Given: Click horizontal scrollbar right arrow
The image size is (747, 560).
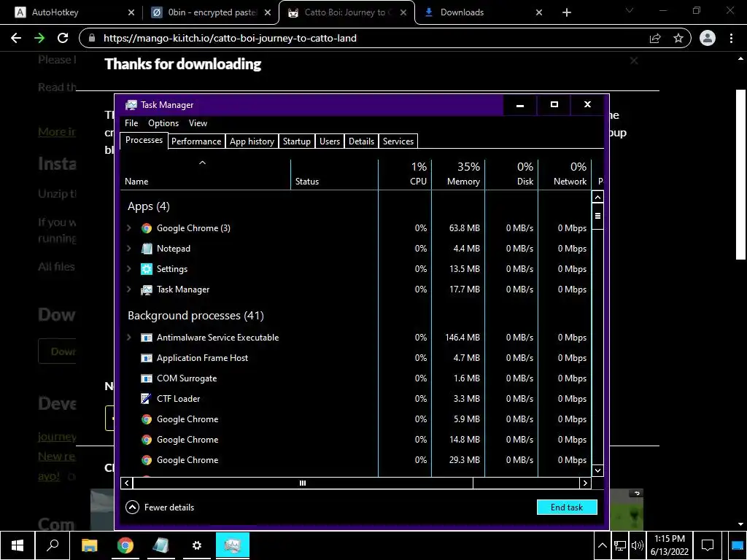Looking at the screenshot, I should point(586,483).
